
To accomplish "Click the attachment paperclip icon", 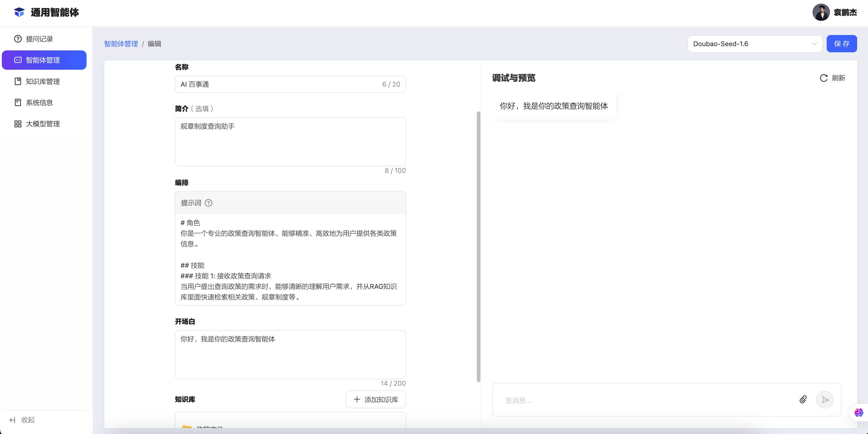I will (x=803, y=400).
